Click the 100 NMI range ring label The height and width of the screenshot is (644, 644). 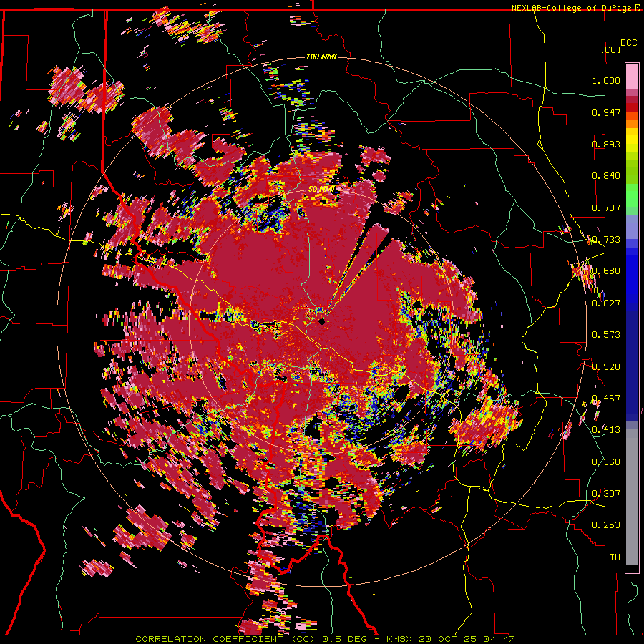[321, 57]
